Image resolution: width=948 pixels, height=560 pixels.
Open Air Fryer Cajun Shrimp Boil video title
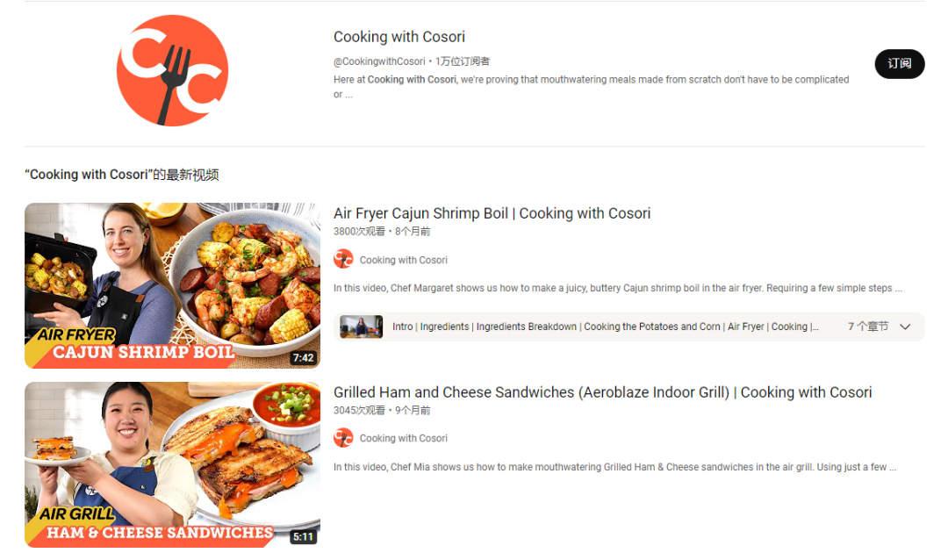tap(492, 213)
